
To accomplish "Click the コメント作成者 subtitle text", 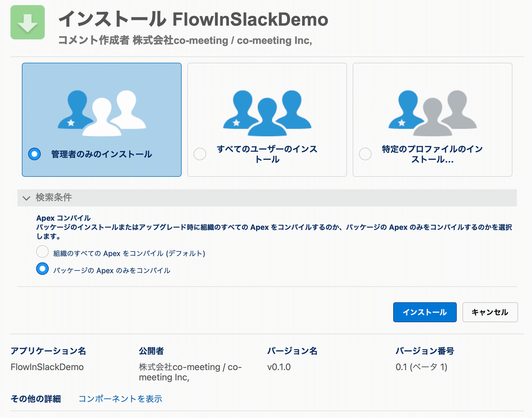I will pyautogui.click(x=185, y=40).
